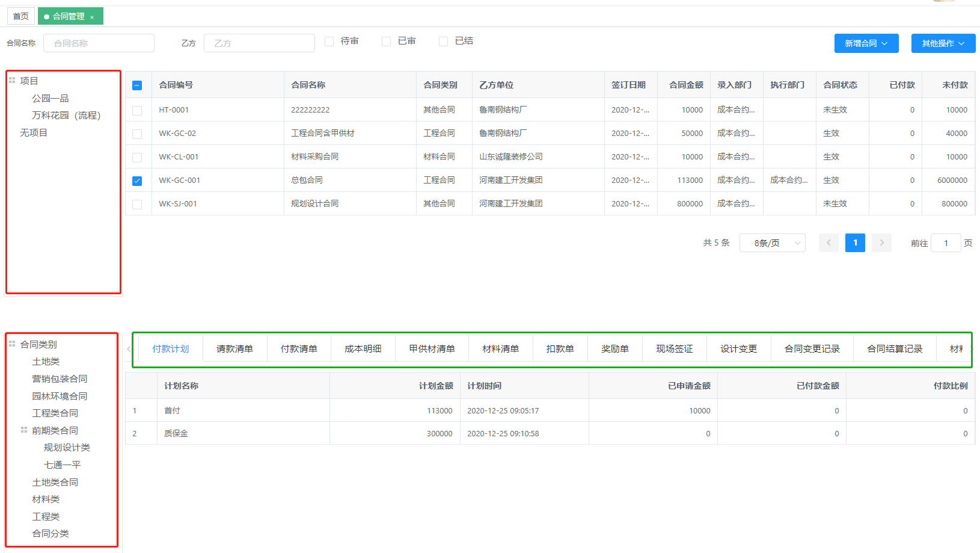
Task: Click contract name 工程合同含甲供材
Action: [x=323, y=134]
